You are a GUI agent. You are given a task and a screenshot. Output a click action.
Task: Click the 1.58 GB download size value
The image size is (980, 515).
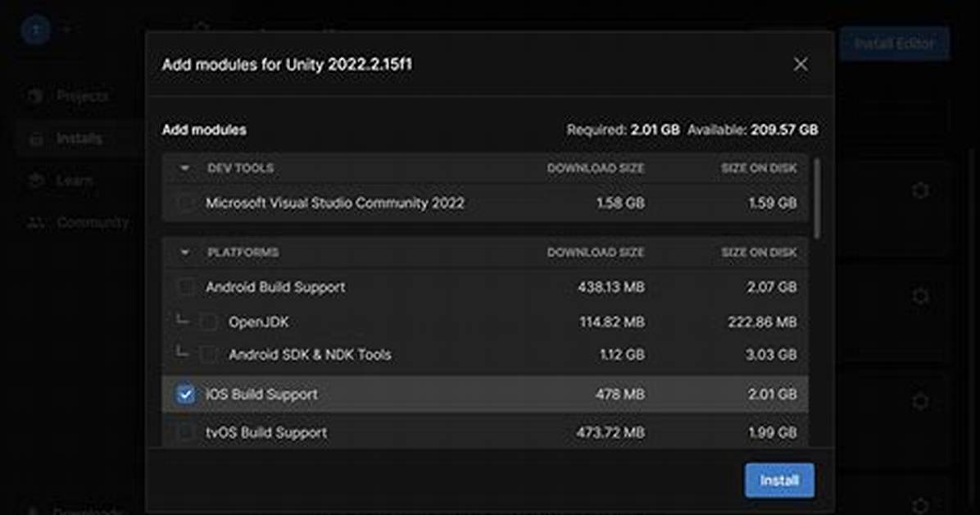pos(620,203)
